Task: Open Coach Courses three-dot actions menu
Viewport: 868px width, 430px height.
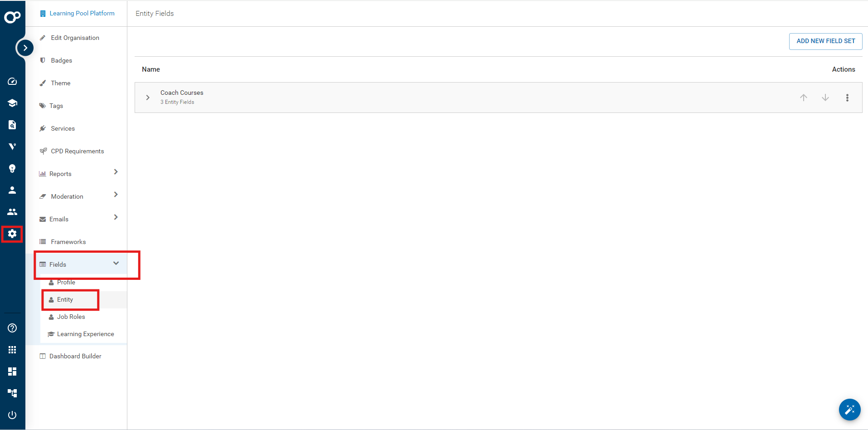Action: 847,98
